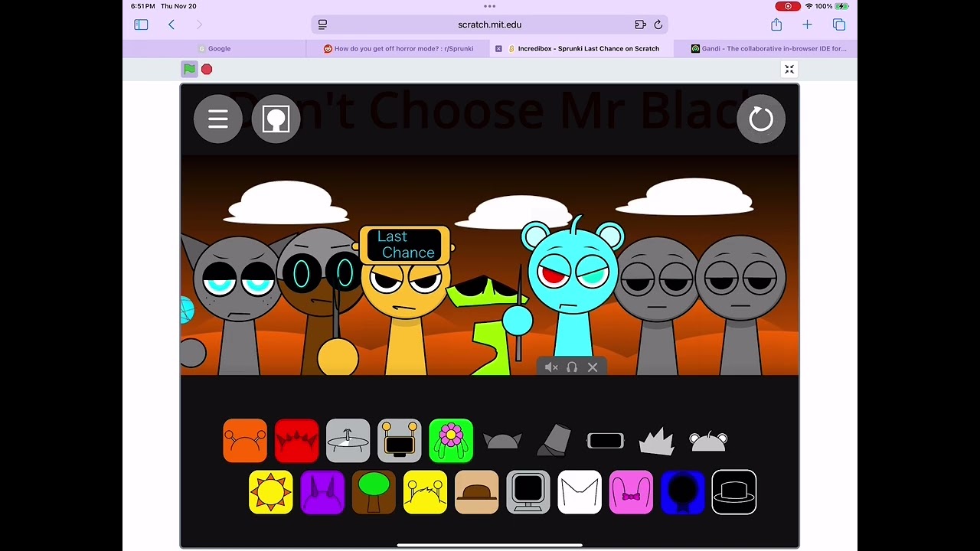Focus the scratch.mit.edu address bar

(490, 24)
